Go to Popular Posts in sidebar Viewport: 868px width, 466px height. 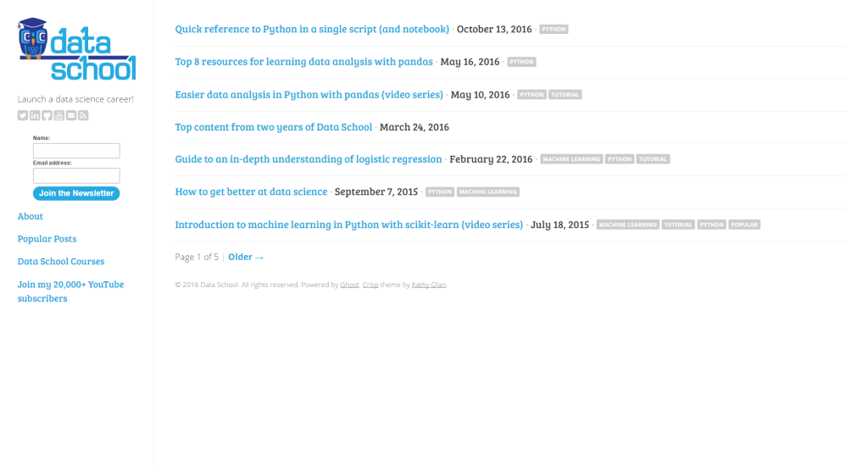point(47,239)
